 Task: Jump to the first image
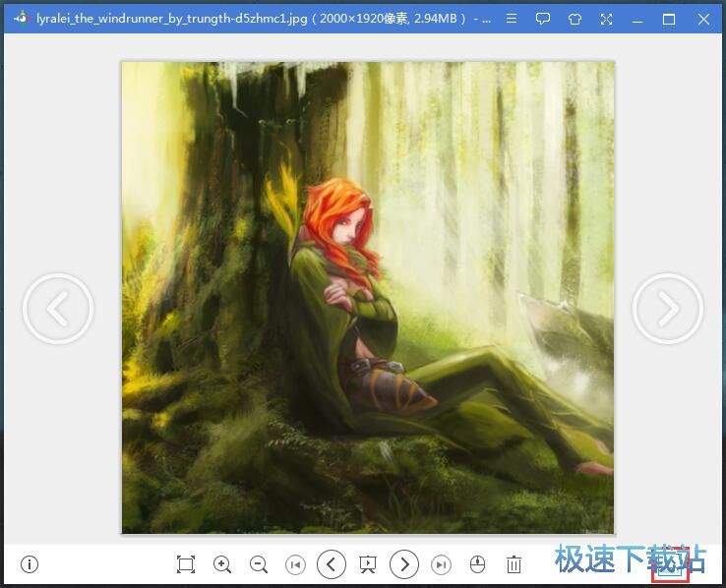(x=295, y=564)
